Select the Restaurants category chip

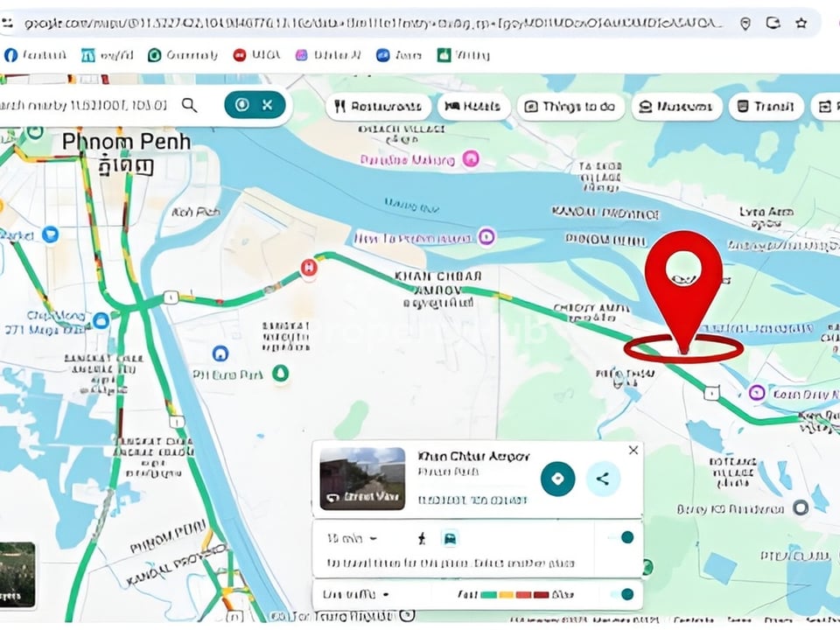[x=379, y=106]
